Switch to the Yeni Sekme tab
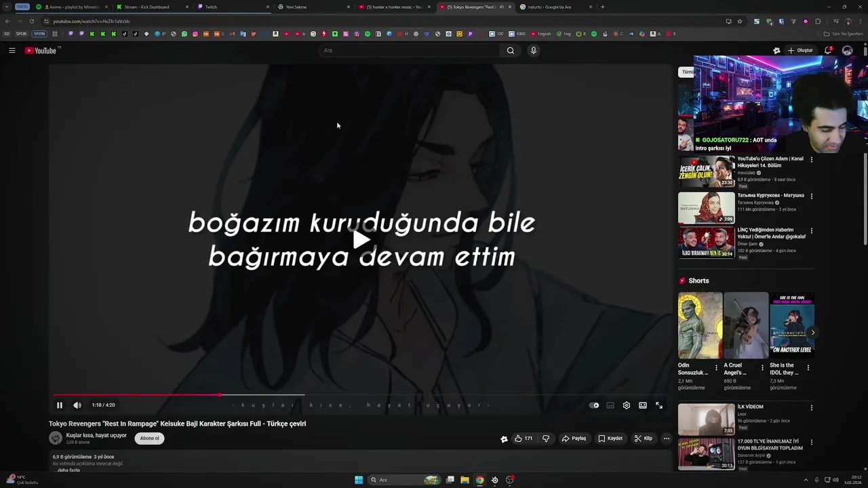 (x=313, y=7)
